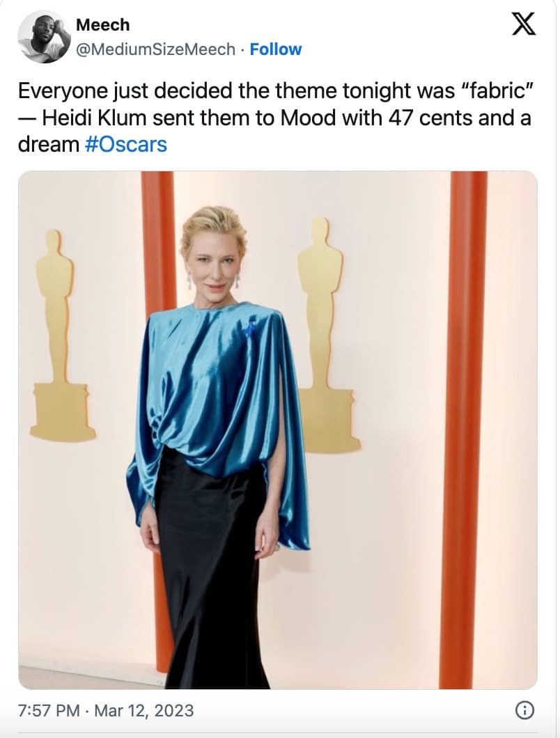The width and height of the screenshot is (560, 738).
Task: Click the right gold Oscar statue silhouette
Action: click(327, 334)
